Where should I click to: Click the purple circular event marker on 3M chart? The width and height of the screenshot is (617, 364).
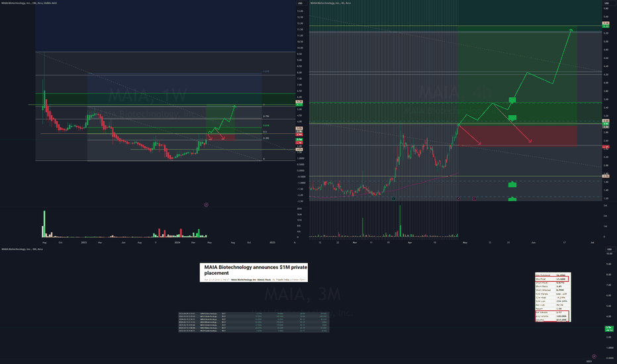click(x=594, y=357)
